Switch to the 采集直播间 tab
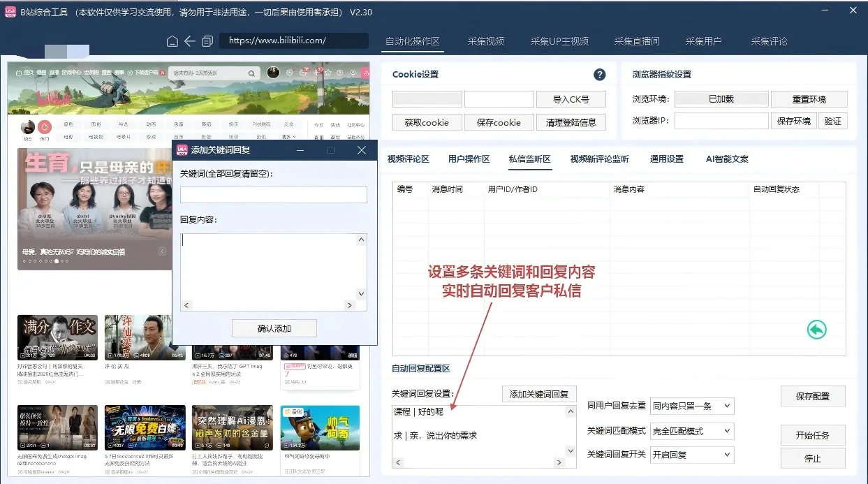Viewport: 868px width, 484px height. pos(637,41)
